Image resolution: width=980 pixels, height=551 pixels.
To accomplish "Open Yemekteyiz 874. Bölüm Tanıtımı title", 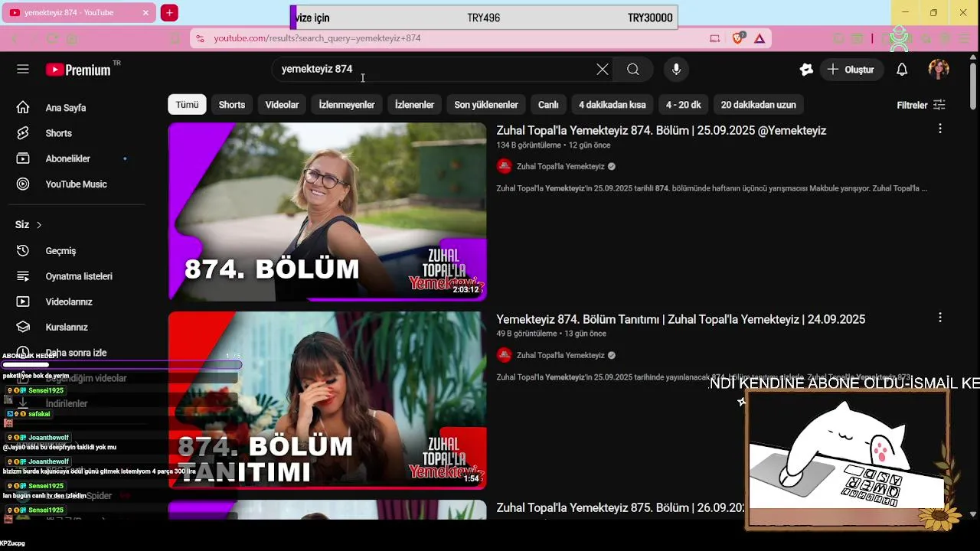I will (x=681, y=320).
